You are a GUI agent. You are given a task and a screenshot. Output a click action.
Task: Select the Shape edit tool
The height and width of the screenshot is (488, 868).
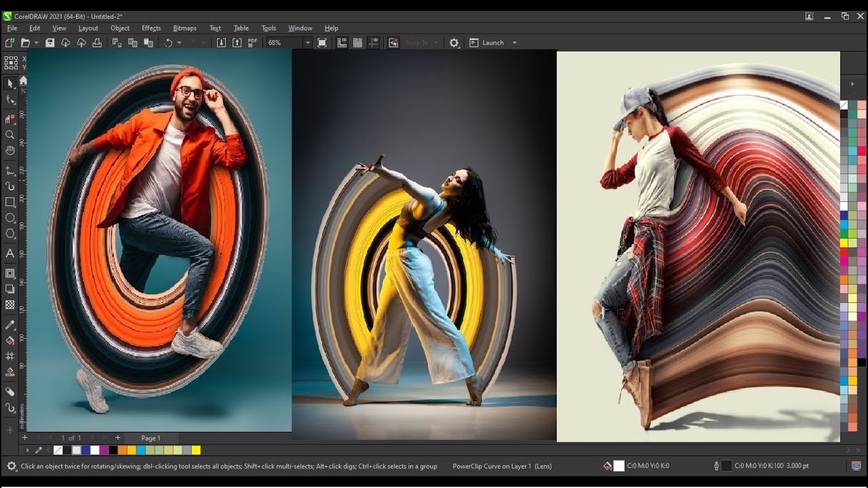click(10, 100)
